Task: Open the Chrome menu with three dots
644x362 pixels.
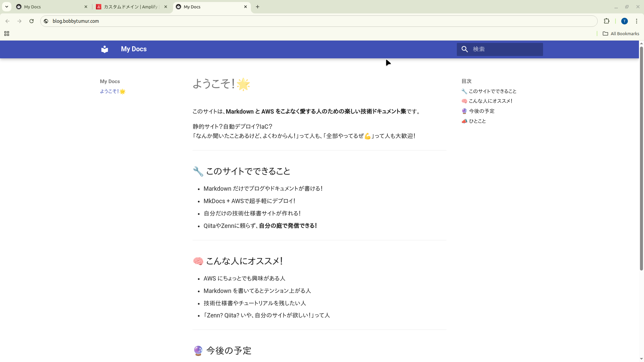Action: click(x=637, y=21)
